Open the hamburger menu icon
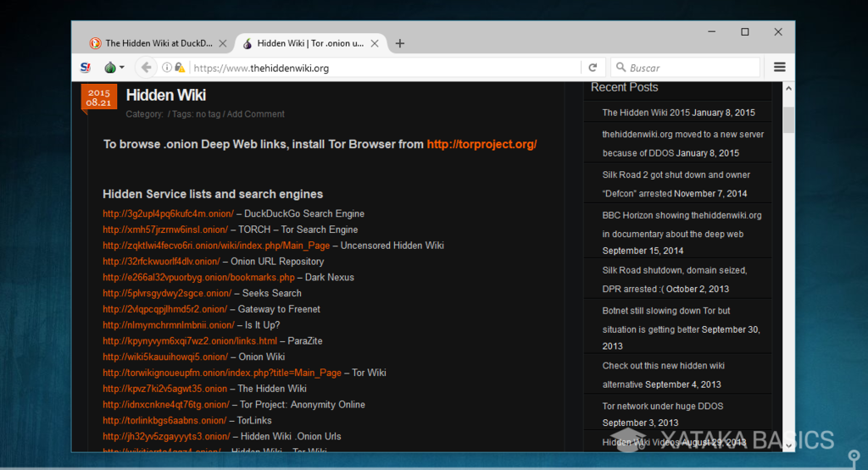 click(x=780, y=68)
